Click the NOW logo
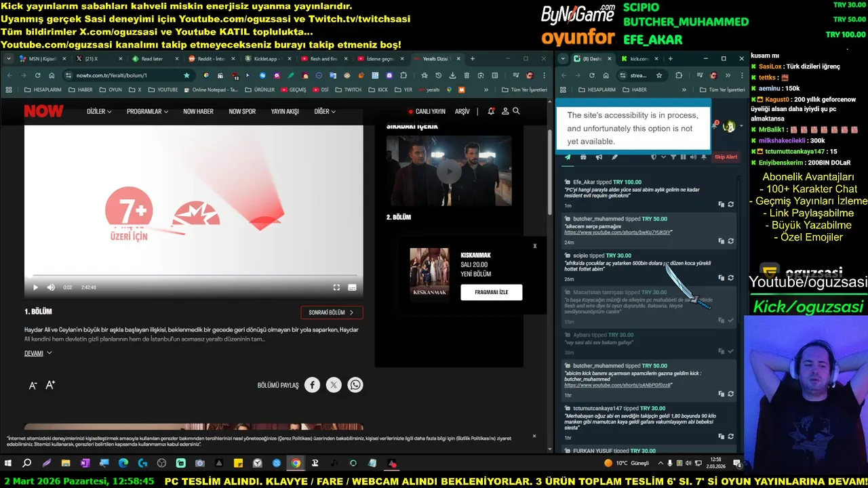Image resolution: width=868 pixels, height=488 pixels. pos(43,111)
